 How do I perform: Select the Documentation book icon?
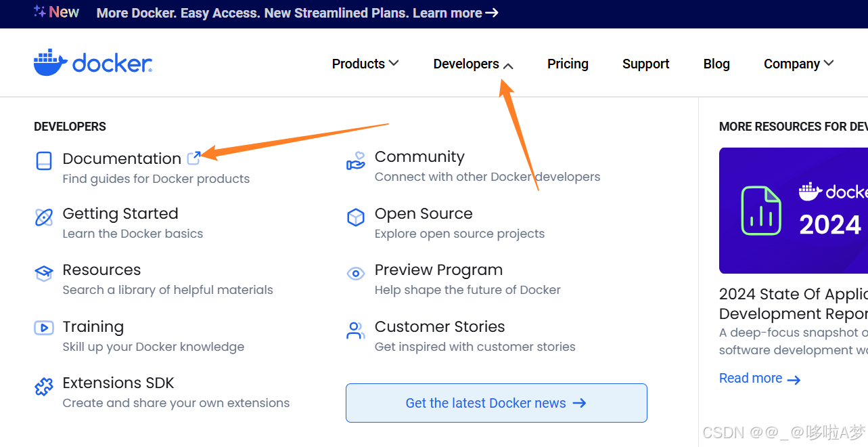point(43,161)
